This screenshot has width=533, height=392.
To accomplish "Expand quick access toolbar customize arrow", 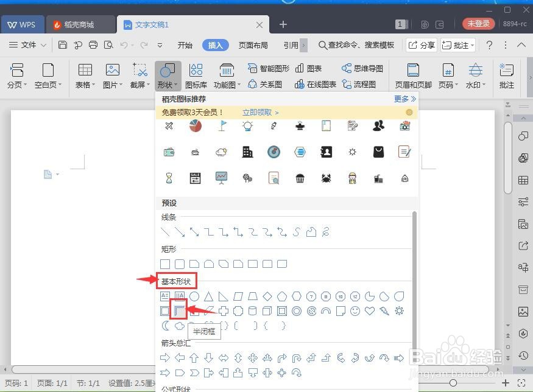I will coord(160,45).
